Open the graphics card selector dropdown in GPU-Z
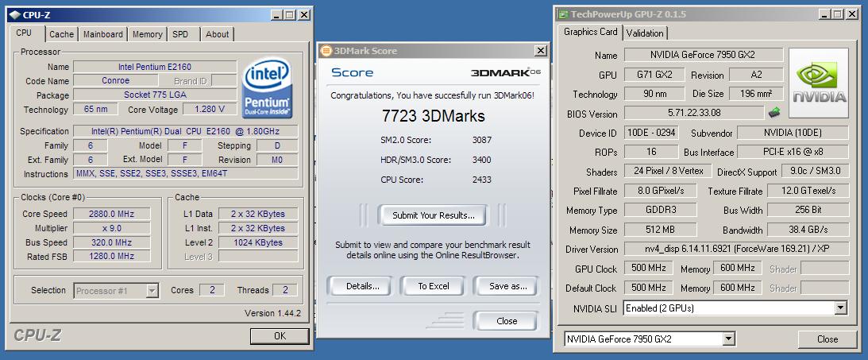The width and height of the screenshot is (868, 360). point(650,339)
